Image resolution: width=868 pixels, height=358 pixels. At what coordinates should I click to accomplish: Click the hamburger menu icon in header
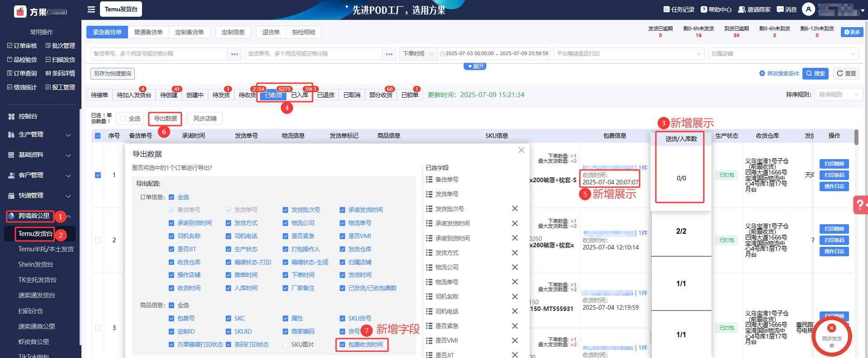click(x=91, y=9)
